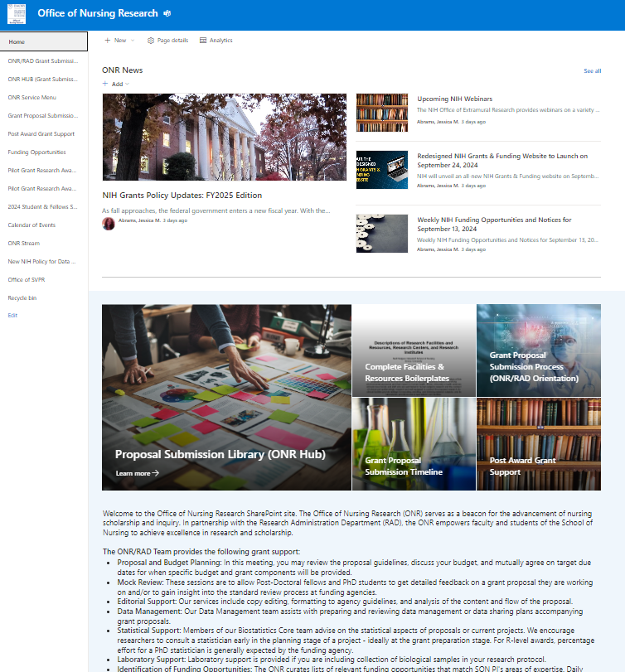Click the arrow icon next to Learn more
The image size is (625, 672).
[156, 472]
